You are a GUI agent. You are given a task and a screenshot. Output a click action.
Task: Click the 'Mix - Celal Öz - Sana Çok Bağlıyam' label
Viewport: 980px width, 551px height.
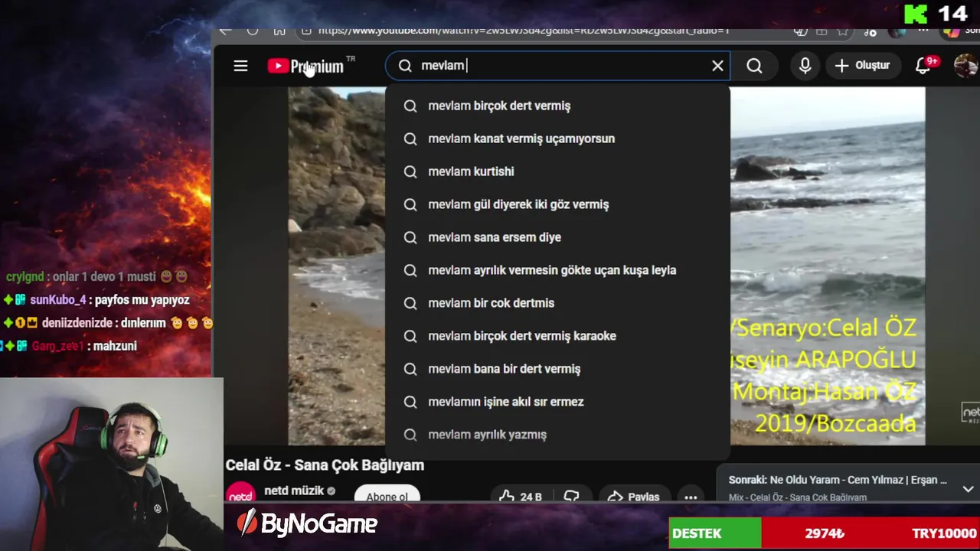coord(798,497)
